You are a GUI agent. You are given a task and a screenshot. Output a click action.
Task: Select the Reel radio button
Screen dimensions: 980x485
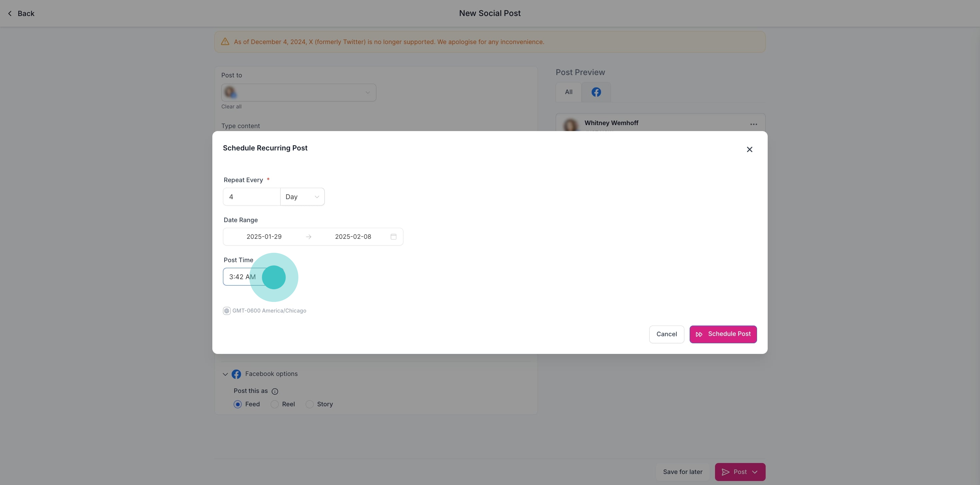click(x=275, y=404)
